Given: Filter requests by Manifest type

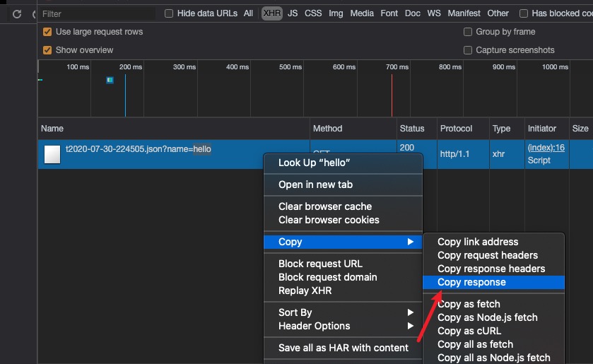Looking at the screenshot, I should (464, 13).
